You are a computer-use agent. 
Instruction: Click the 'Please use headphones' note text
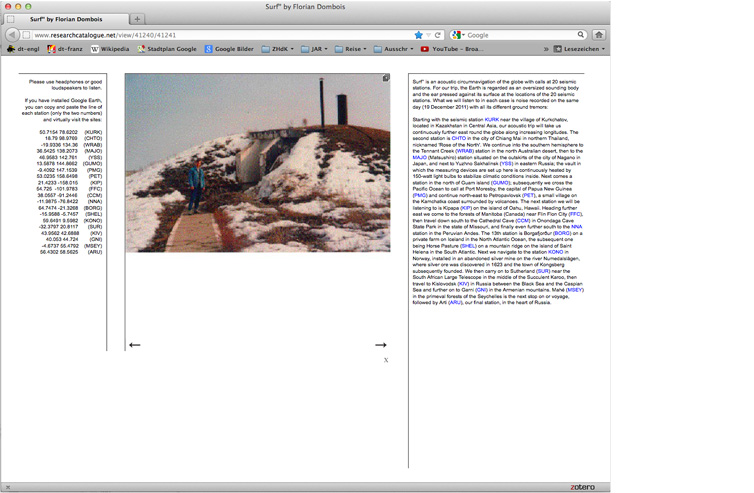coord(65,85)
